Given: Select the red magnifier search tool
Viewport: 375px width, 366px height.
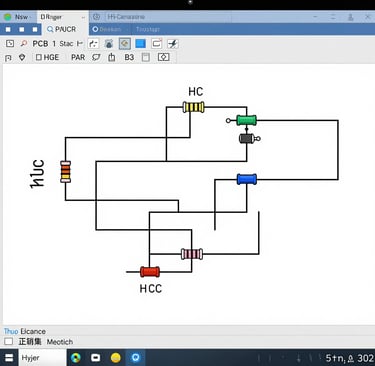Looking at the screenshot, I should tap(24, 44).
